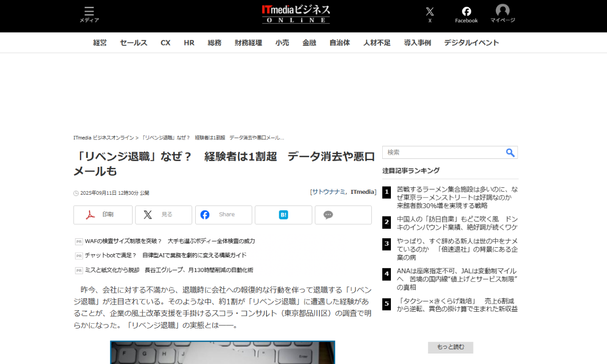The height and width of the screenshot is (364, 607).
Task: Bookmark with the Hatena B! button
Action: tap(283, 215)
